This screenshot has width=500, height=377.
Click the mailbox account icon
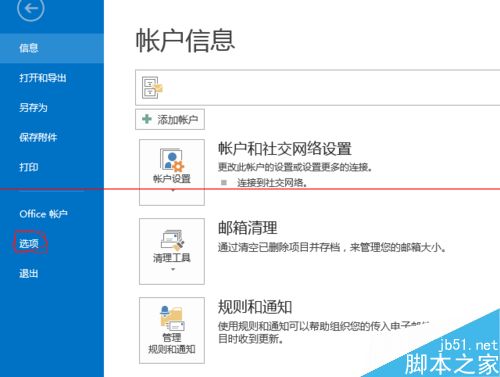(152, 88)
